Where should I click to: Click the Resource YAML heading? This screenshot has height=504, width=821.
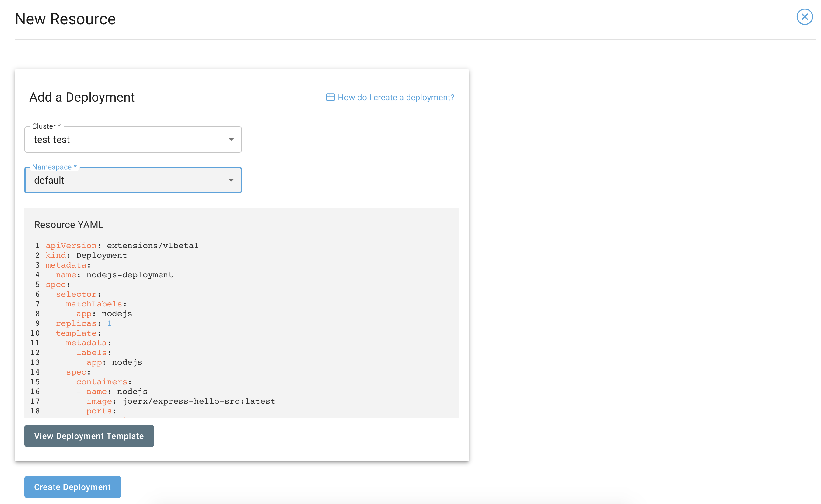pyautogui.click(x=69, y=225)
